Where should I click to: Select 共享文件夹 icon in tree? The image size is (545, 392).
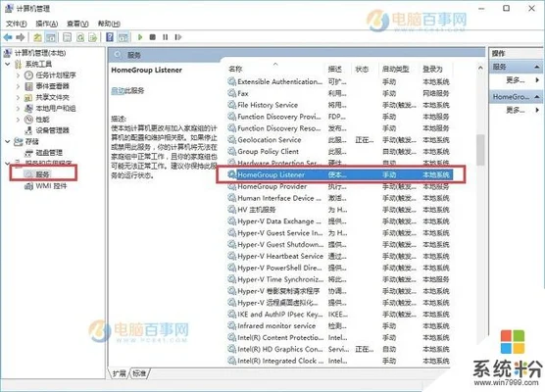28,98
